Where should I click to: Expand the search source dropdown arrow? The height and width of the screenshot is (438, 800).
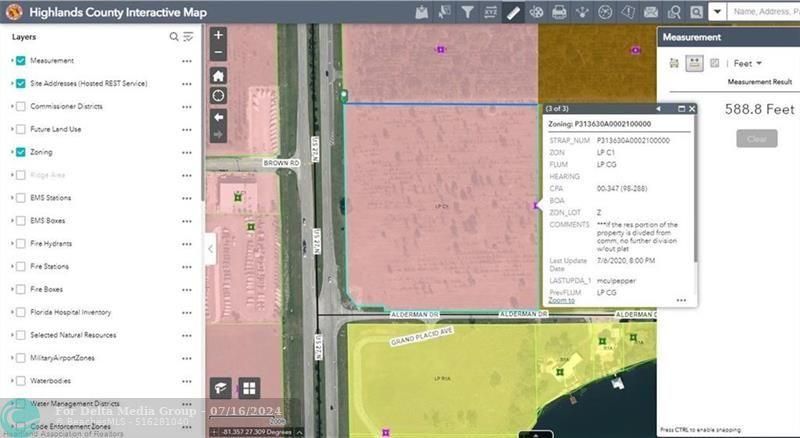point(717,12)
